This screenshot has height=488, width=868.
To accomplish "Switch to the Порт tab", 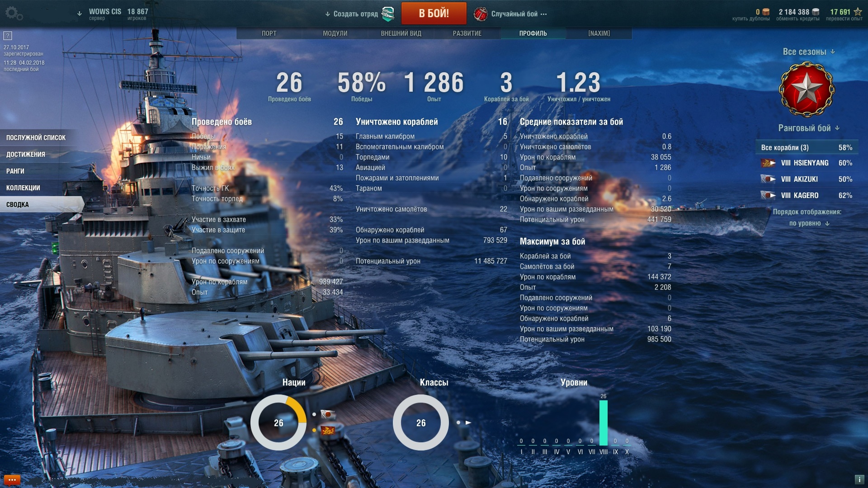I will tap(269, 33).
